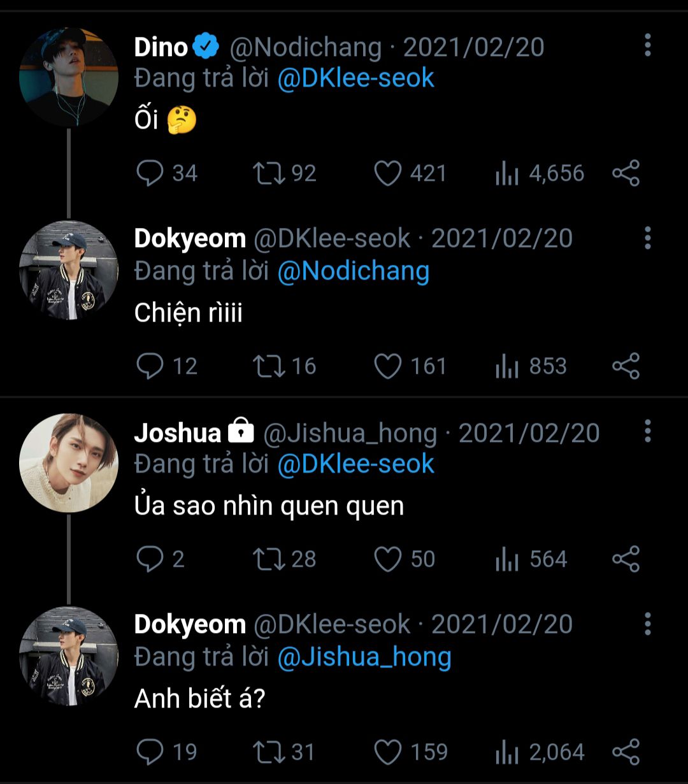
Task: View analytics on Dino's tweet showing 4,656
Action: click(x=507, y=173)
